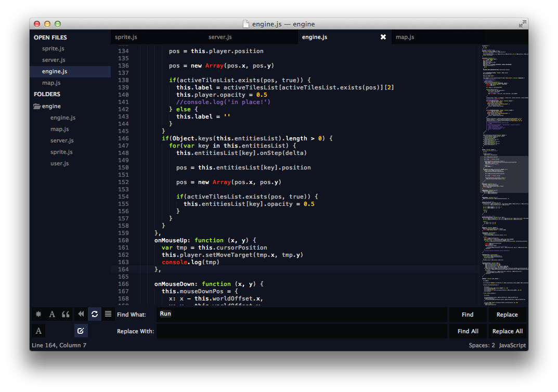Click 'this.player.setMoveTarget(tmp.x, tmp.y)' line
558x392 pixels.
[x=232, y=255]
